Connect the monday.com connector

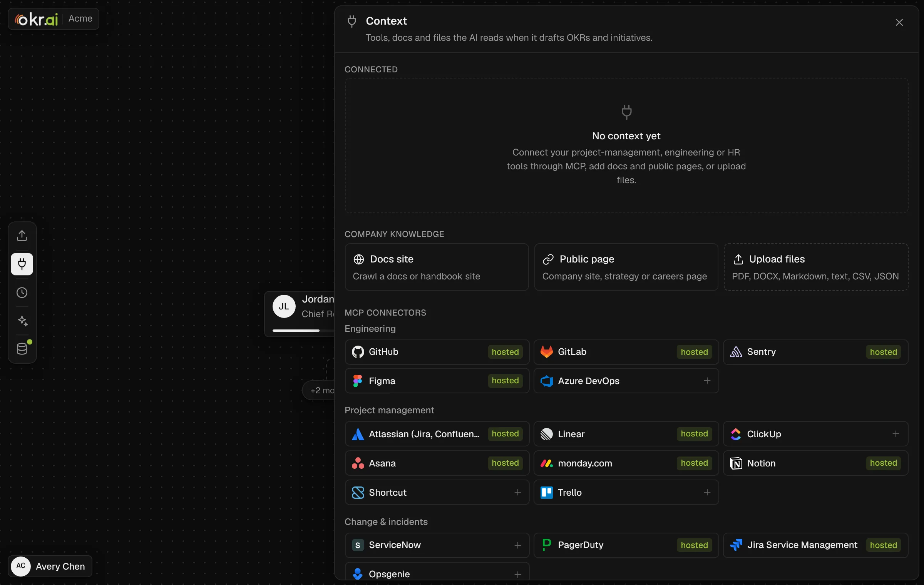coord(626,463)
